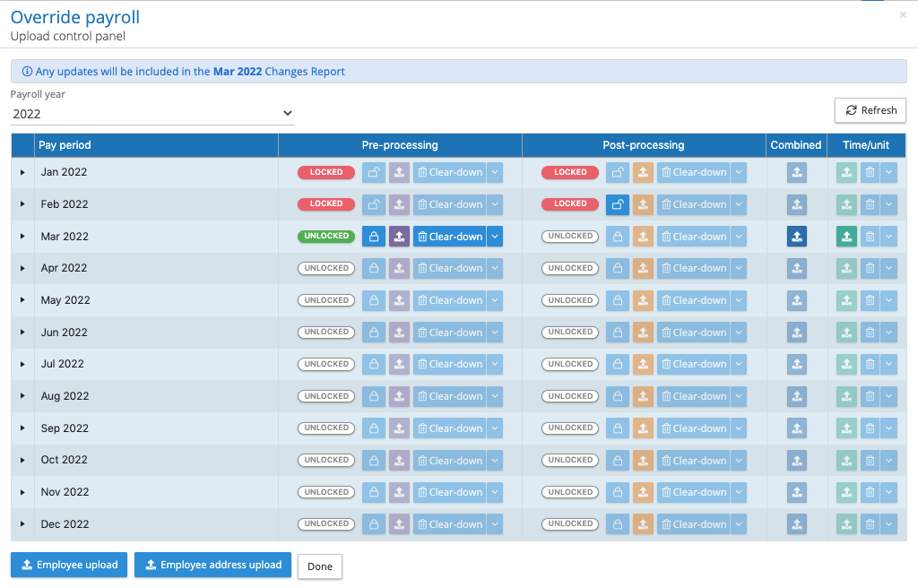Click Mar 2022 combined upload icon
Image resolution: width=918 pixels, height=588 pixels.
click(x=796, y=237)
